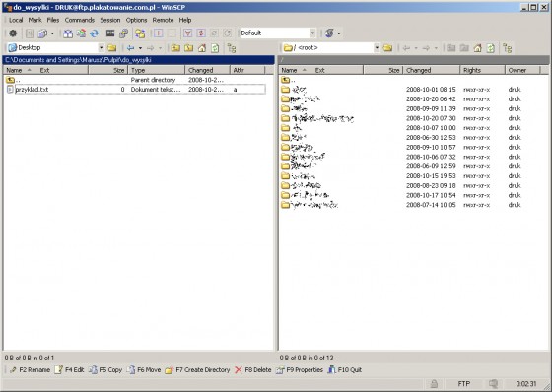Viewport: 552px width, 392px height.
Task: Open in PuTTY toolbar icon
Action: [123, 33]
